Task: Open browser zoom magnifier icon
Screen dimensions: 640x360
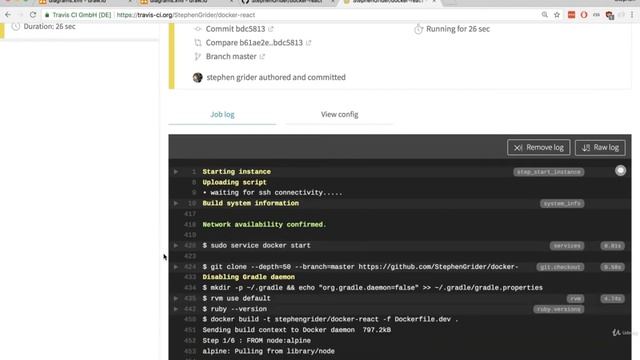Action: tap(544, 15)
